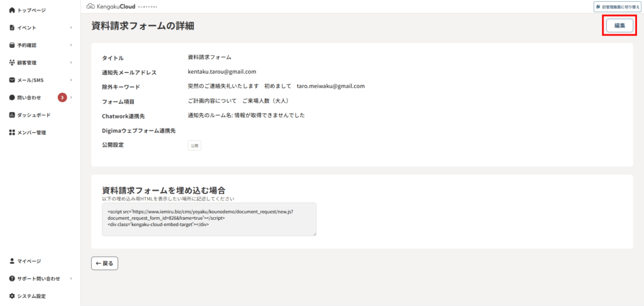Click the envelope icon beside メール/SMS
This screenshot has height=306, width=644.
click(x=12, y=80)
